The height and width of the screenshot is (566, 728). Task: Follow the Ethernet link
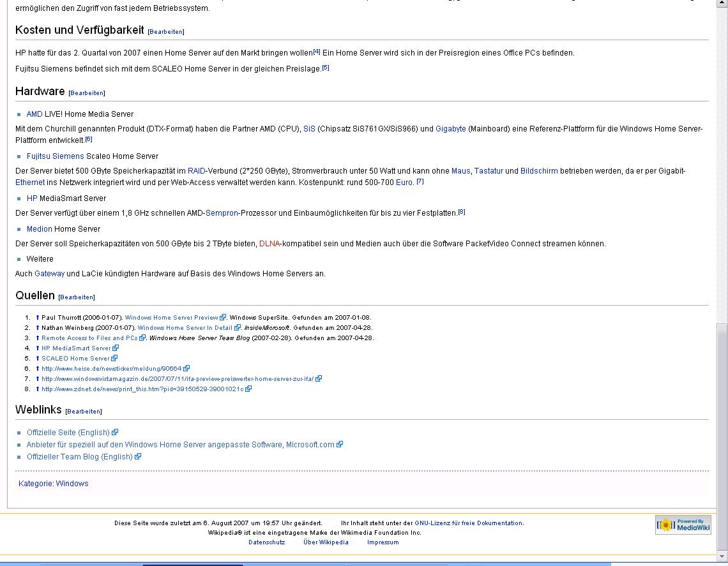(x=30, y=182)
